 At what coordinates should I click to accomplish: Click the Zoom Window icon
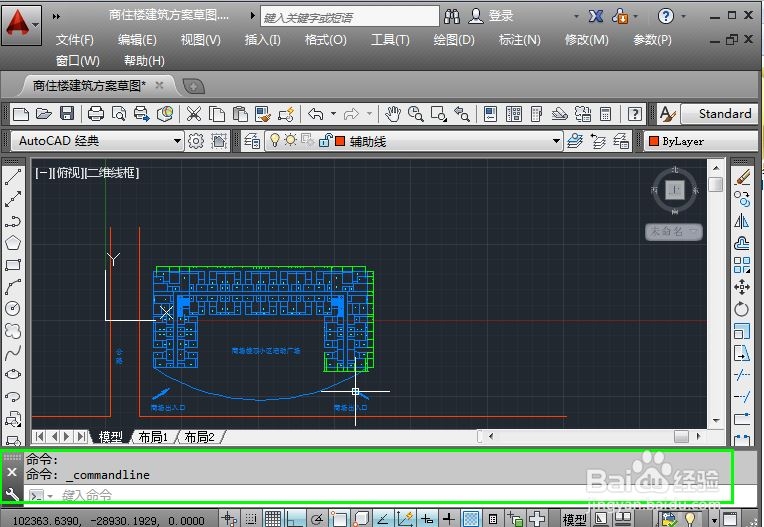[439, 114]
